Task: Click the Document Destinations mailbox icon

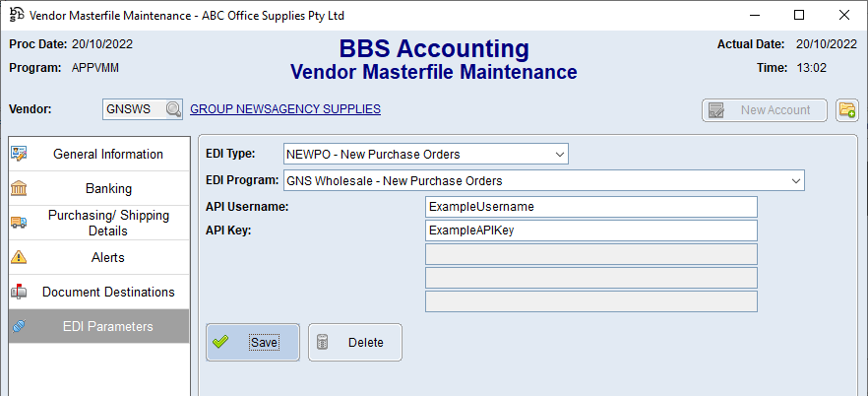Action: pos(19,292)
